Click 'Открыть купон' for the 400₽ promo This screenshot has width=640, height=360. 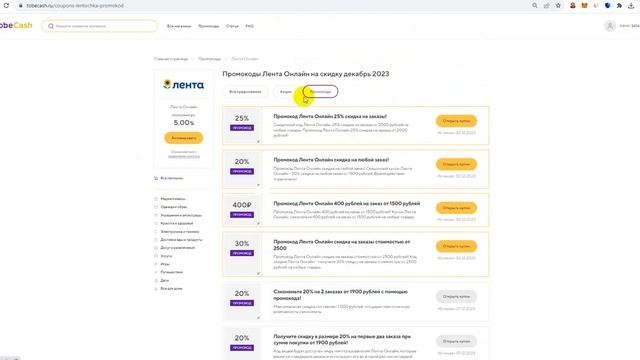456,208
